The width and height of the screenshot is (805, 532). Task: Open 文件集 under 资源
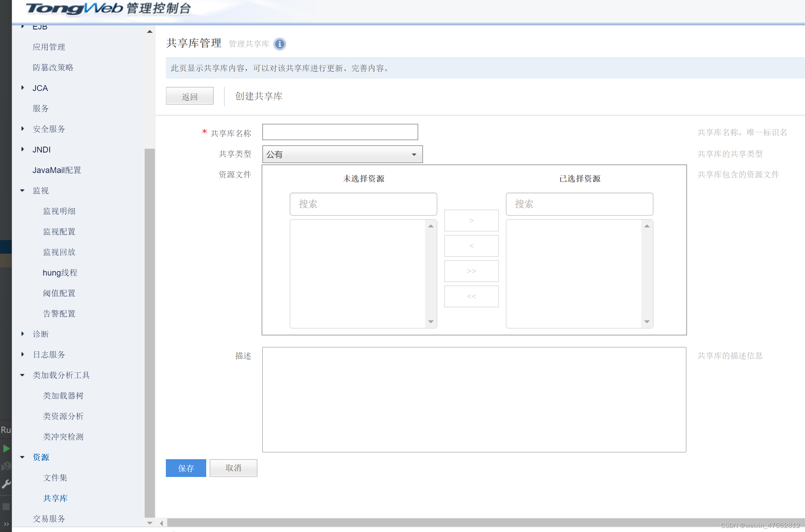(x=55, y=478)
